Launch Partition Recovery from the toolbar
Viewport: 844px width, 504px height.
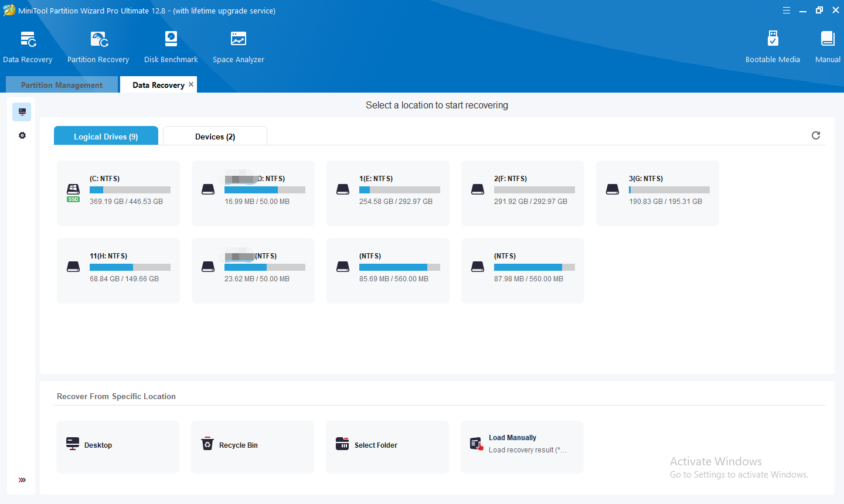pyautogui.click(x=98, y=47)
